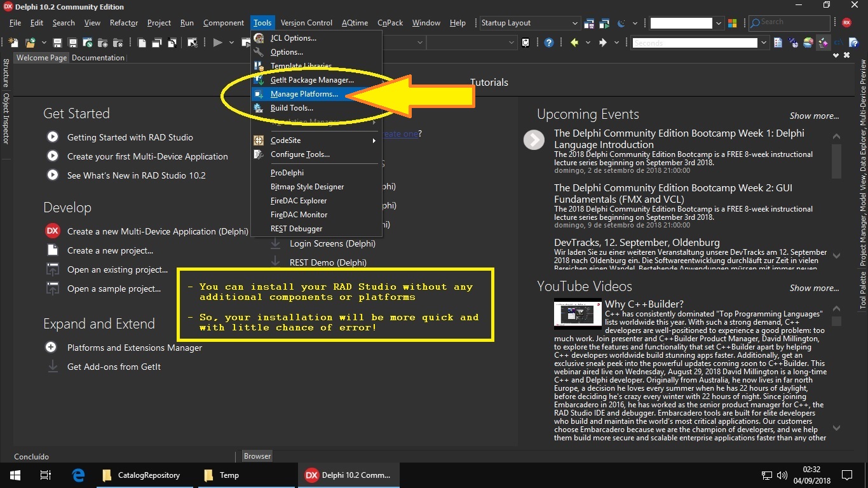Select JCL Options in Tools menu
This screenshot has height=488, width=868.
click(316, 38)
